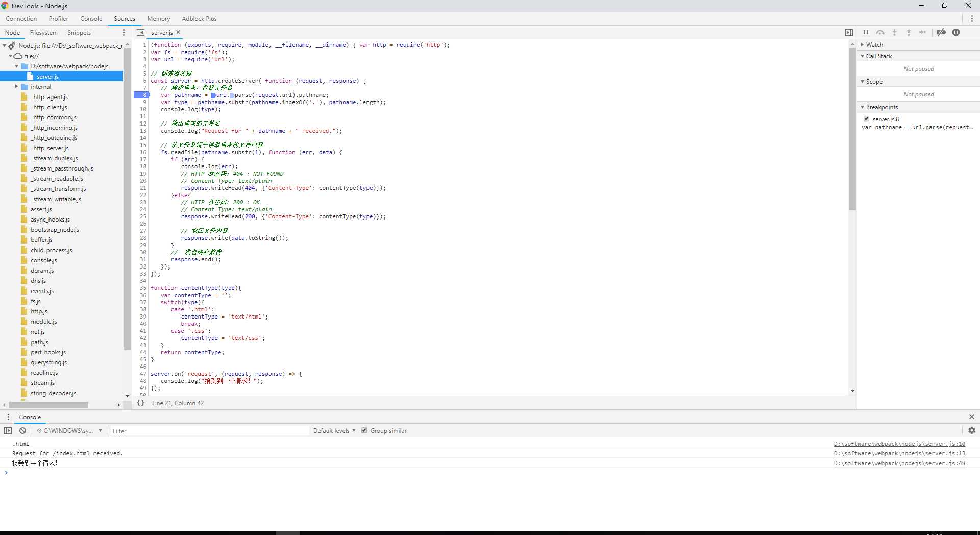Focus the console Filter input
Viewport: 980px width, 535px height.
click(209, 431)
